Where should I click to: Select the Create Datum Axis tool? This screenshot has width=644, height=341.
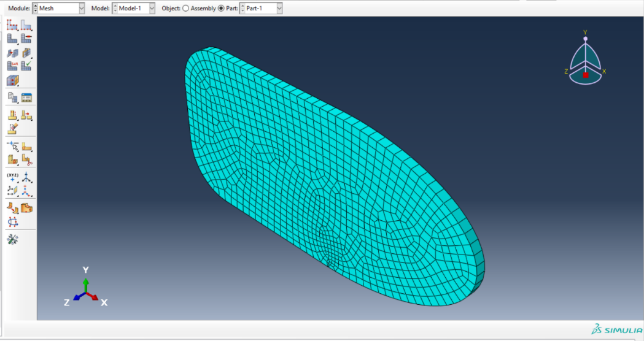[x=26, y=177]
